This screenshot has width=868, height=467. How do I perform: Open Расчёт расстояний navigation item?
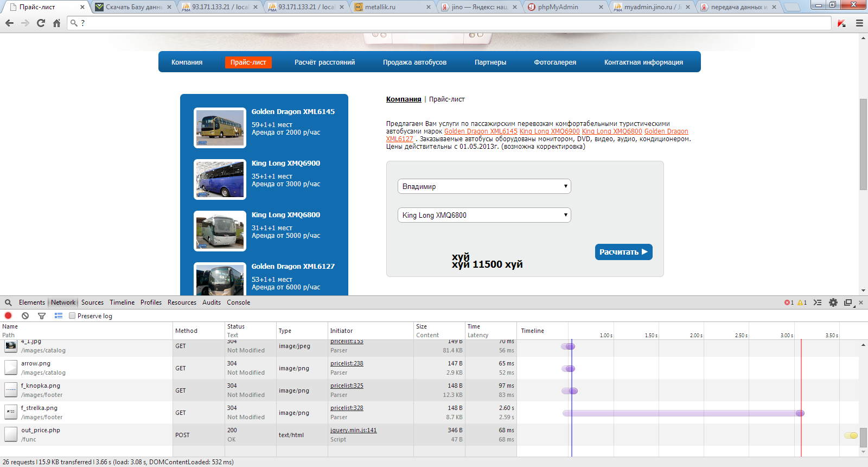(x=324, y=62)
